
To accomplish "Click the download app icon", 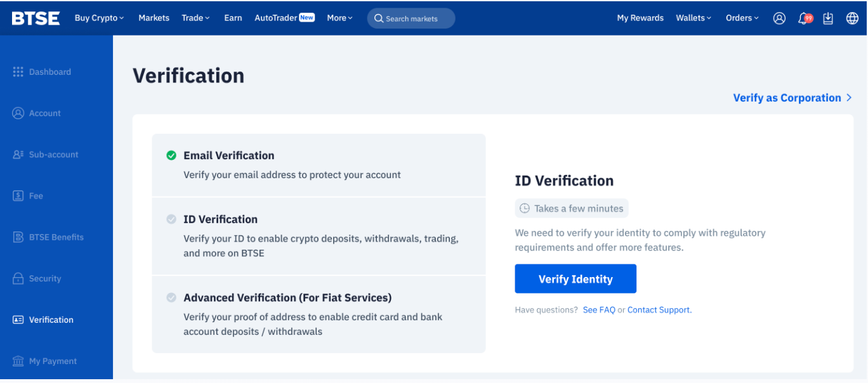I will click(828, 18).
